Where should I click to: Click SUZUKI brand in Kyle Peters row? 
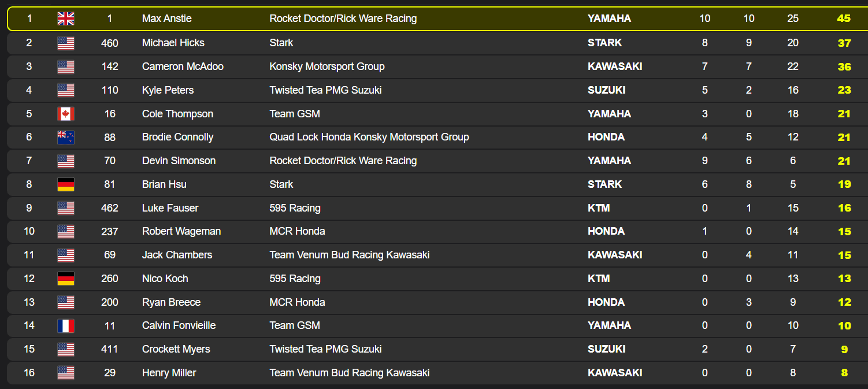(x=607, y=90)
